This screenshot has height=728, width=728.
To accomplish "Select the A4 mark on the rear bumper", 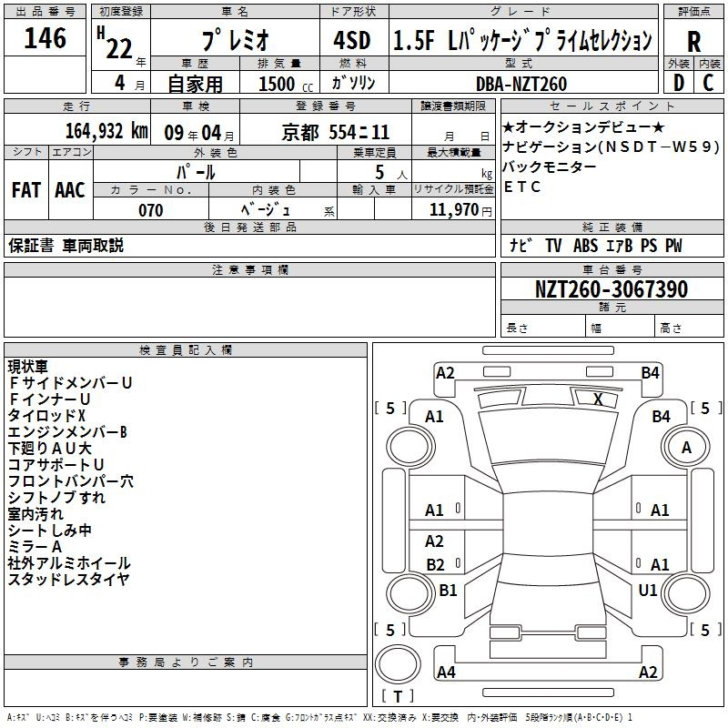I will [446, 672].
